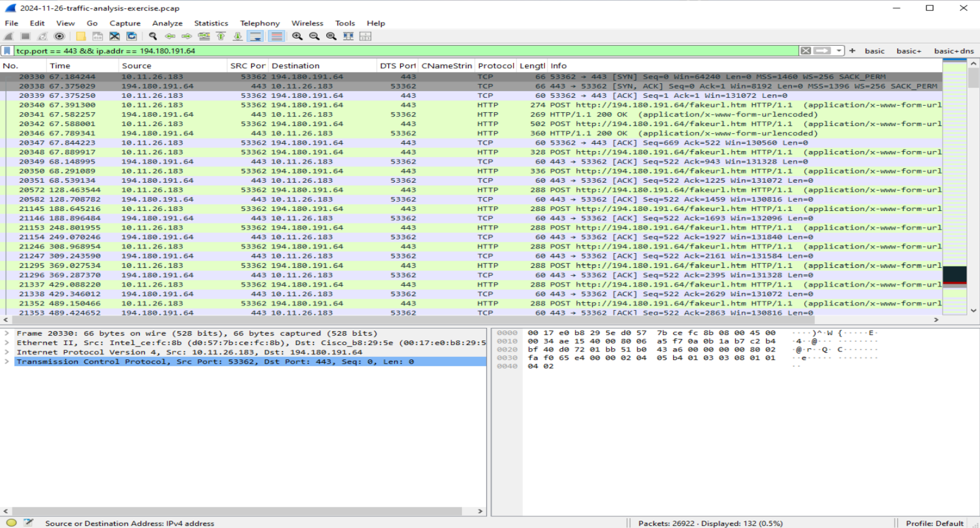Screen dimensions: 980x528
Task: Open the Statistics menu
Action: 211,23
